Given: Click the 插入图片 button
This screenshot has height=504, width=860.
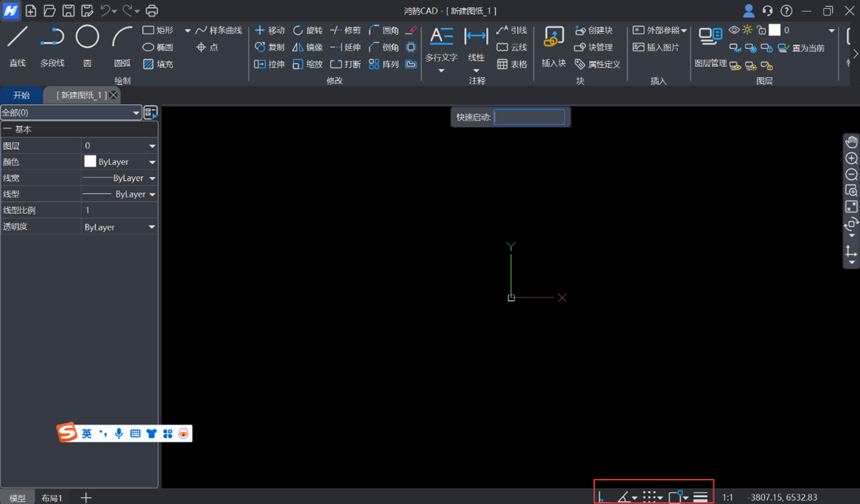Looking at the screenshot, I should tap(656, 47).
